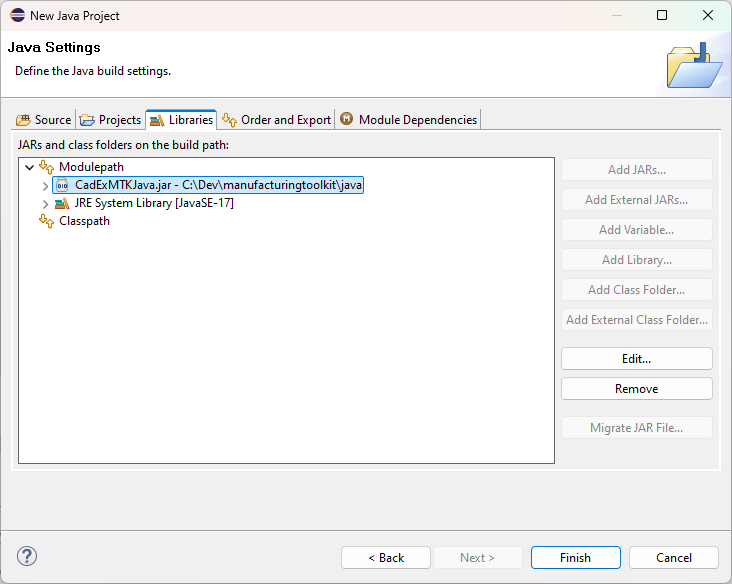Click Finish to create the project
Screen dimensions: 732x584
point(575,558)
